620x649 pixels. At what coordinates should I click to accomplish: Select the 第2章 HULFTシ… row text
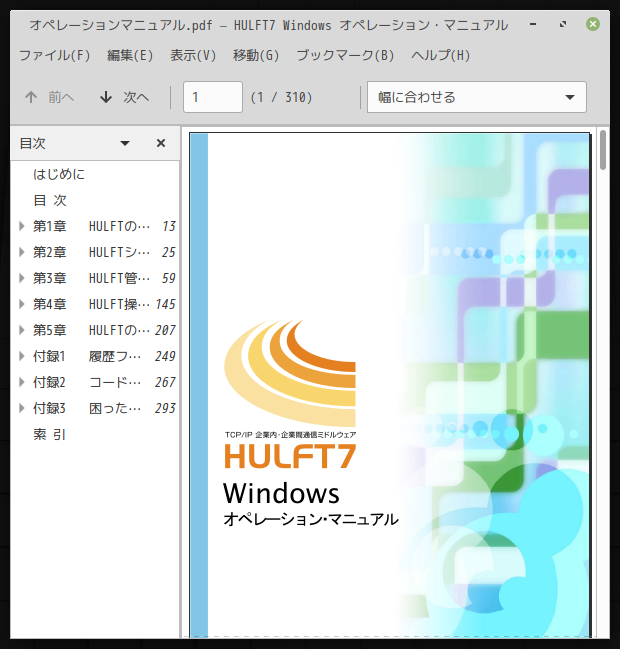click(x=91, y=252)
